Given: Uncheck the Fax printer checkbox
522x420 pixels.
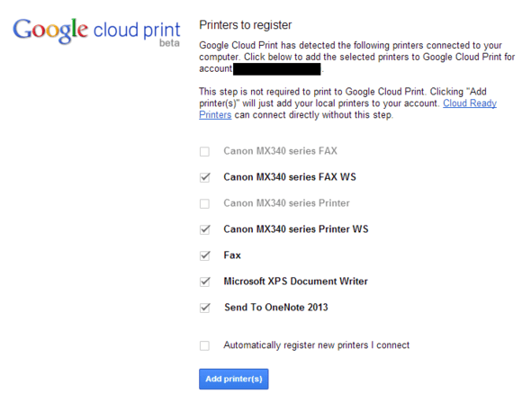Looking at the screenshot, I should [x=204, y=255].
